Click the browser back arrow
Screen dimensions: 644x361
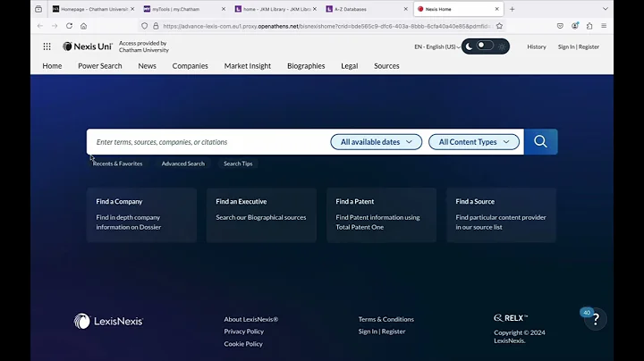[40, 26]
